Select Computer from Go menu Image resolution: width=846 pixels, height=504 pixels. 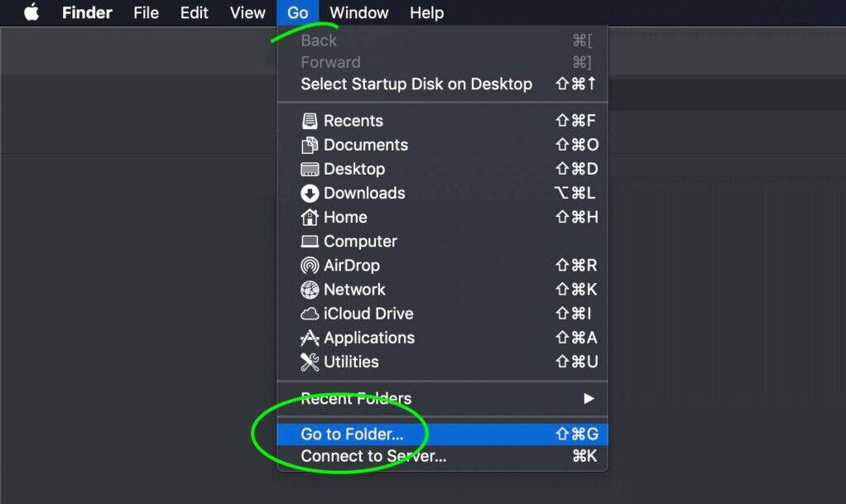tap(360, 242)
